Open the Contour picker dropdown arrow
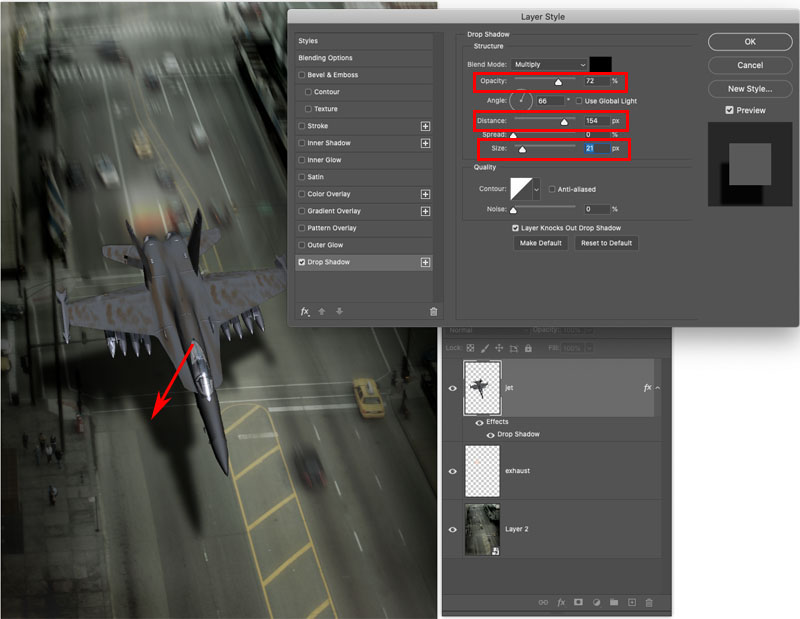 [x=536, y=189]
